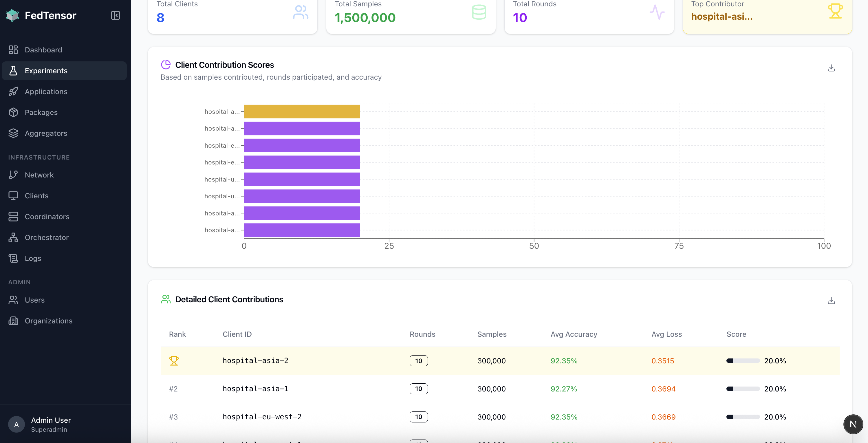Go to Packages via its box icon
Image resolution: width=868 pixels, height=443 pixels.
click(14, 113)
